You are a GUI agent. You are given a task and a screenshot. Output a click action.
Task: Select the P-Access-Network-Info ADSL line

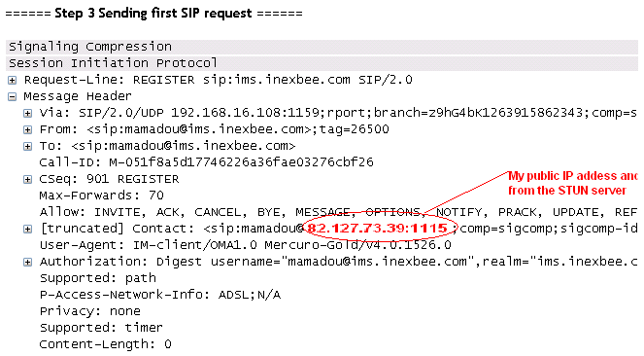click(159, 295)
